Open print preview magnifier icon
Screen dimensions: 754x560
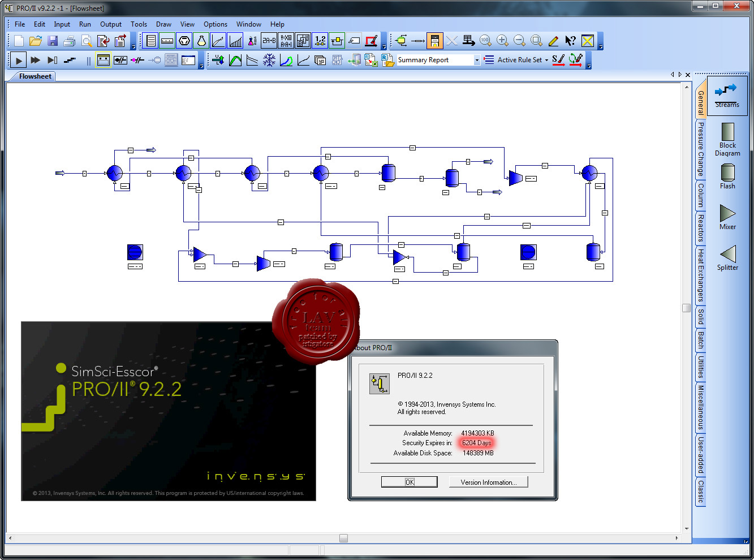(87, 41)
